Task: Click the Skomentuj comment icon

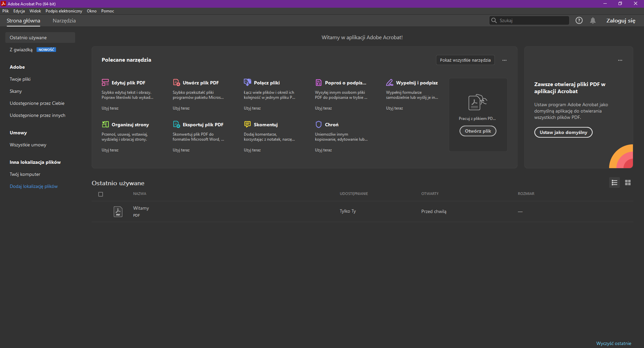Action: pos(248,124)
